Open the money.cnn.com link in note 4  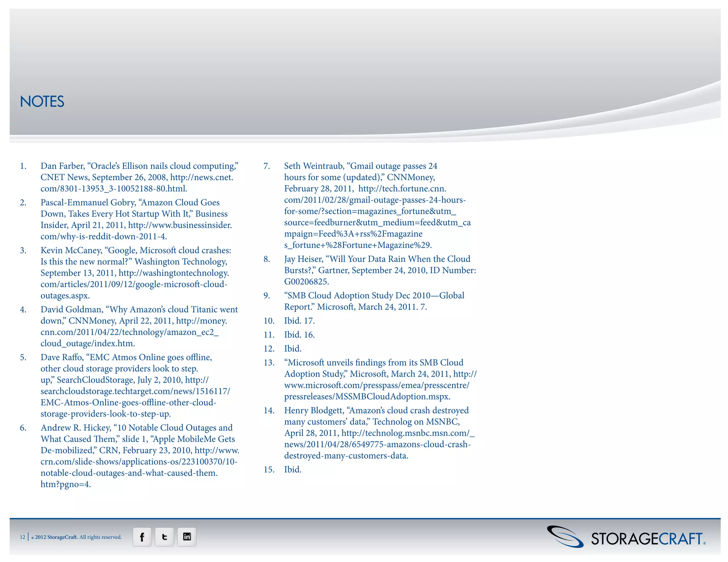(134, 332)
